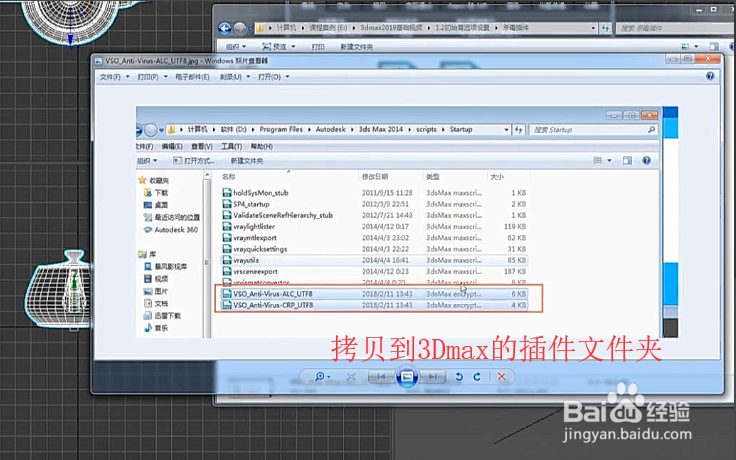Expand the 打开(O) dropdown arrow
The image size is (736, 460).
click(287, 77)
